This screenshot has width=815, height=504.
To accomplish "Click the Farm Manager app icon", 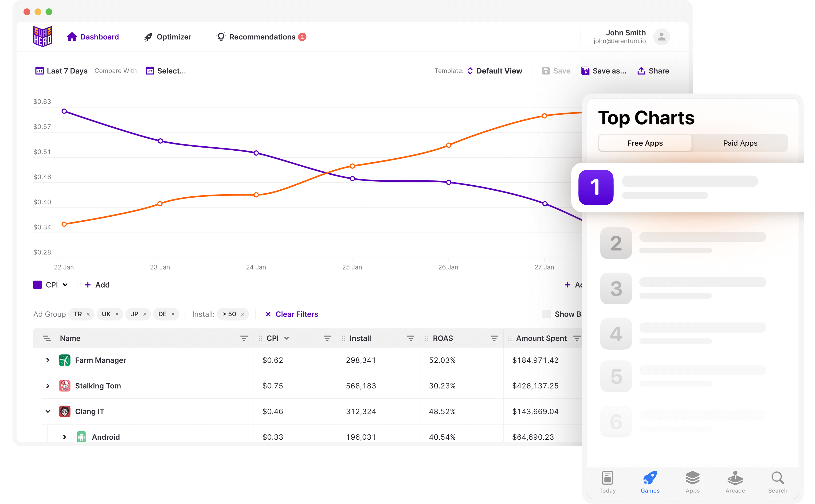I will (x=64, y=360).
